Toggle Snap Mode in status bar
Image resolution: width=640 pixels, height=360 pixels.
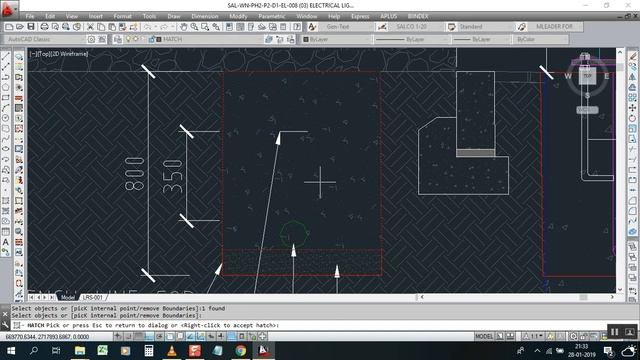pos(128,336)
